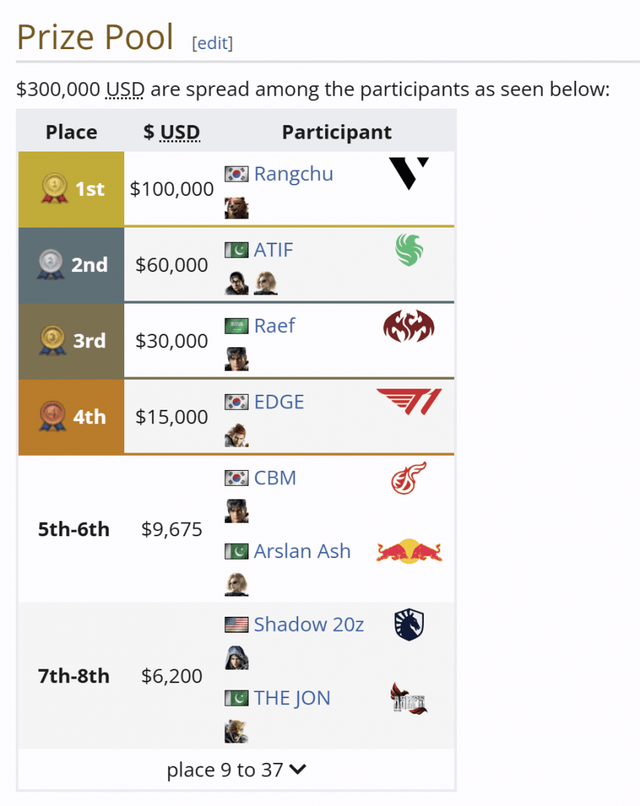640x806 pixels.
Task: Click the black V team logo beside Rangchu
Action: 409,174
